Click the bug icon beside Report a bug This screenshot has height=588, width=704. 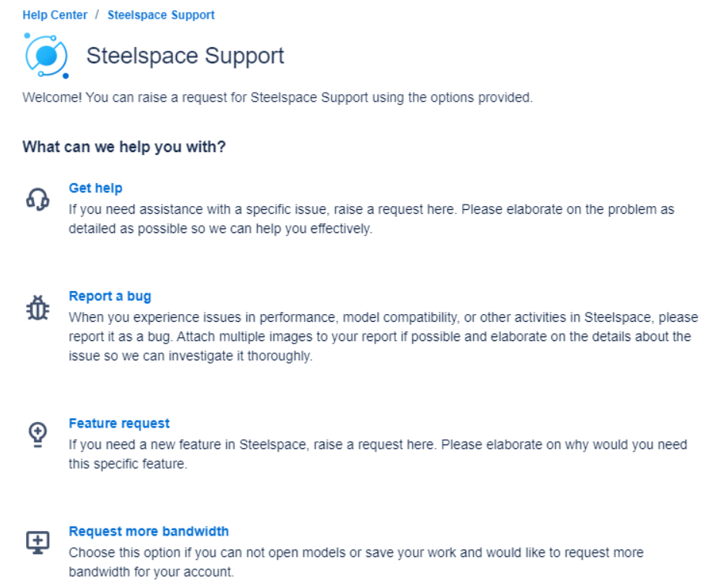click(x=38, y=308)
